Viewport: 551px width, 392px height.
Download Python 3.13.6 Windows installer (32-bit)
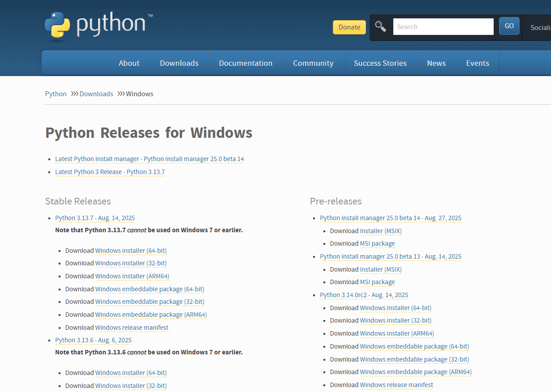click(x=131, y=386)
